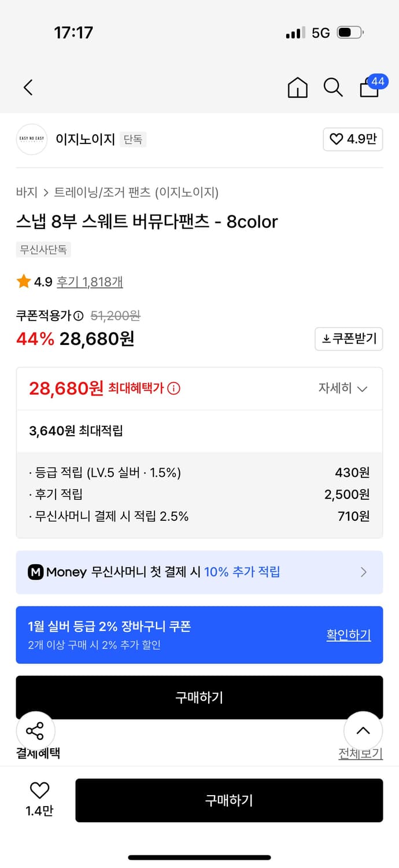This screenshot has width=399, height=868.
Task: Like the brand with the 4.9만 heart
Action: 353,139
